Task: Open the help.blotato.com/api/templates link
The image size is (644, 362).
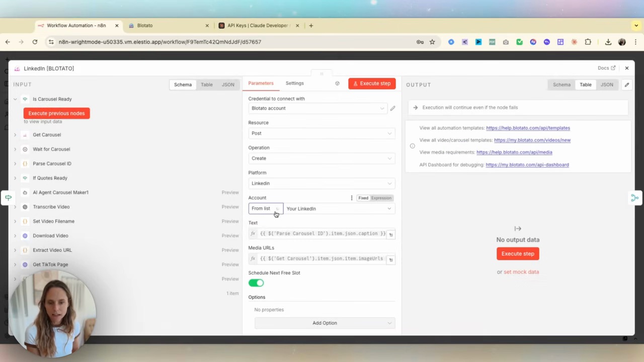Action: pyautogui.click(x=528, y=128)
